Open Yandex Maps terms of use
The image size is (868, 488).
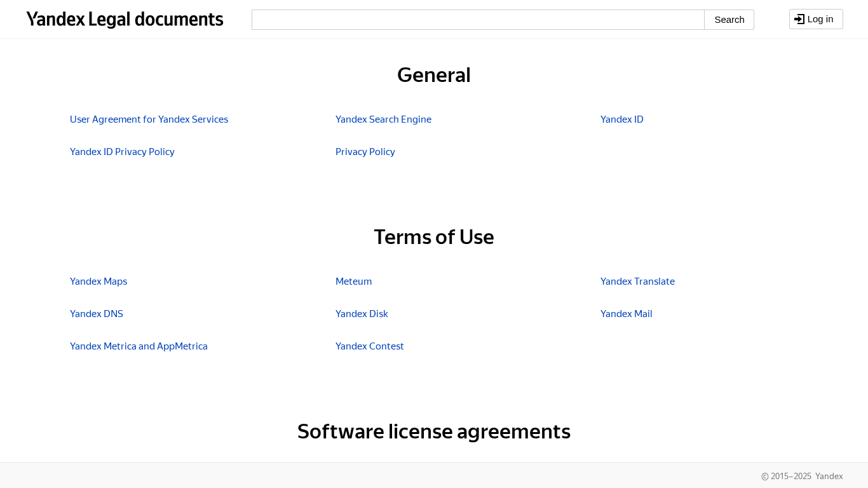[x=98, y=281]
